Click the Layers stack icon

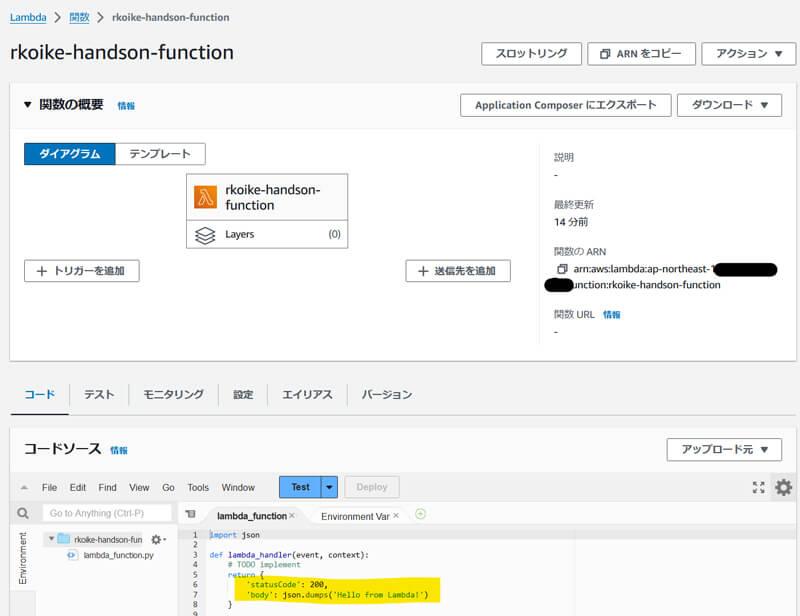tap(205, 235)
